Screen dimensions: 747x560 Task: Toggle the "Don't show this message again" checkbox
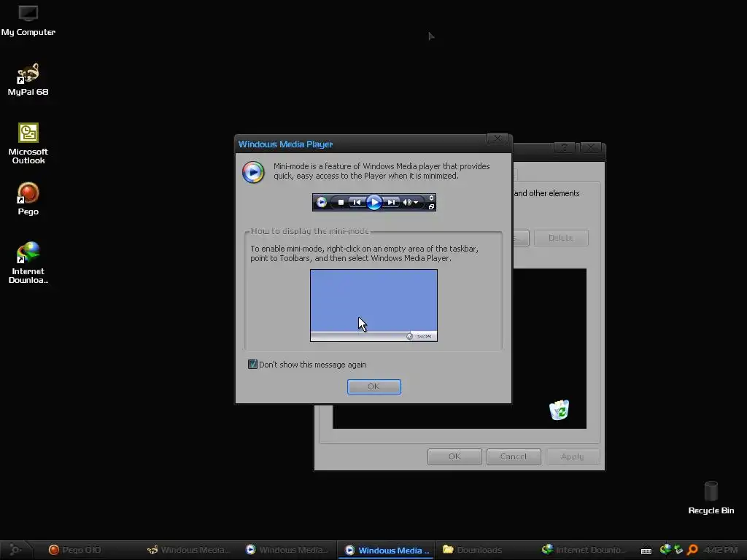(x=252, y=365)
